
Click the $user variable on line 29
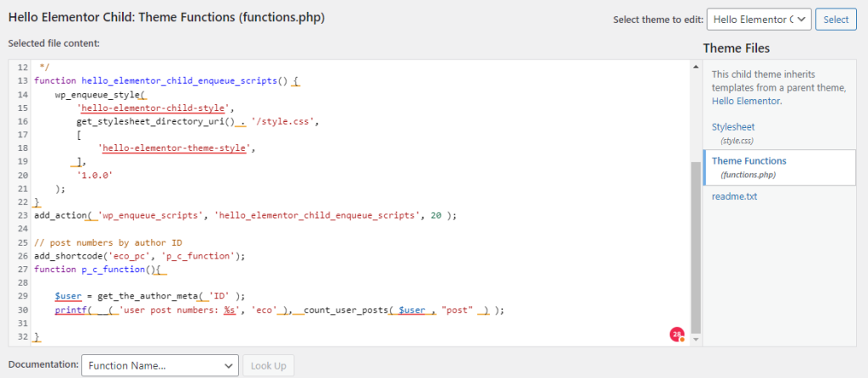(x=67, y=296)
